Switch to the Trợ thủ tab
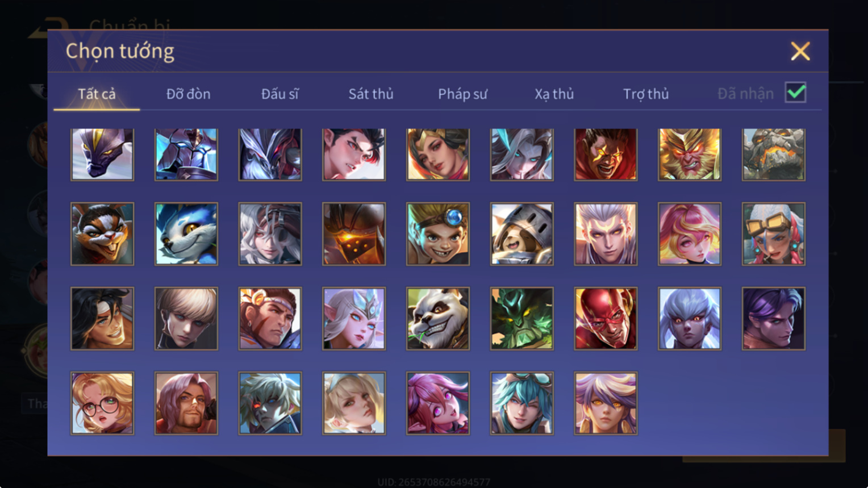The height and width of the screenshot is (488, 868). (x=646, y=94)
